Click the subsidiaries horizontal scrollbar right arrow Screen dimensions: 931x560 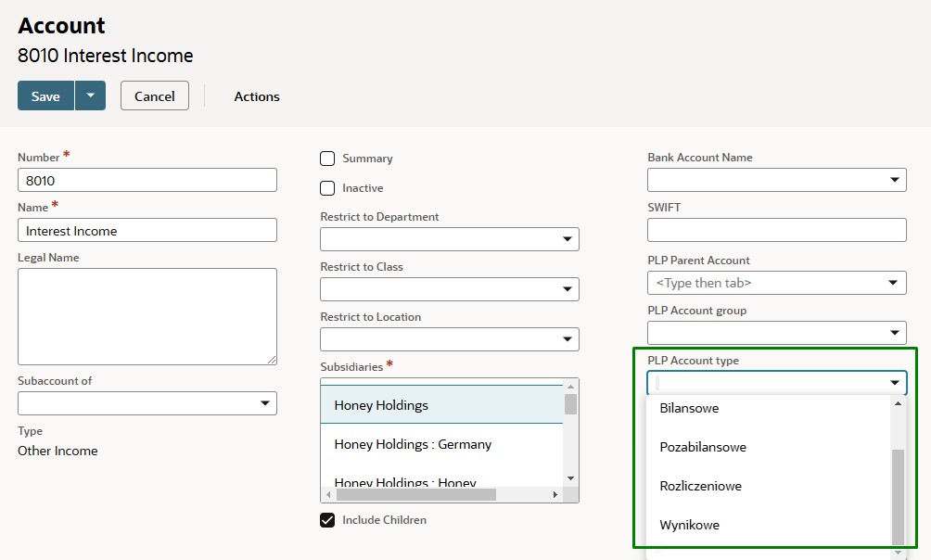coord(555,495)
